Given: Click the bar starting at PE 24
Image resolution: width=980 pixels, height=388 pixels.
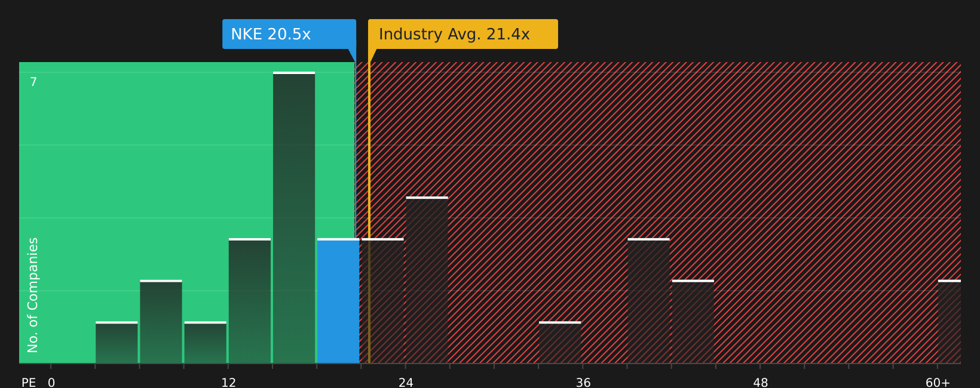Looking at the screenshot, I should point(427,280).
